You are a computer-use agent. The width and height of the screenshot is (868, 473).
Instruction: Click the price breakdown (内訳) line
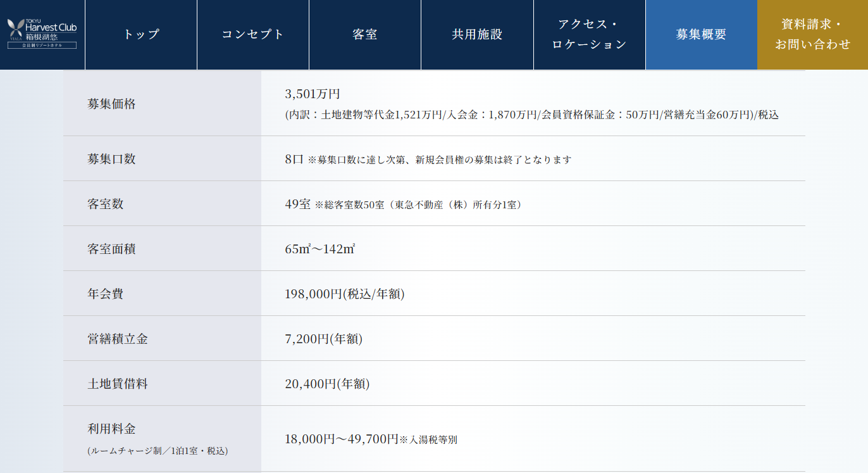(531, 115)
